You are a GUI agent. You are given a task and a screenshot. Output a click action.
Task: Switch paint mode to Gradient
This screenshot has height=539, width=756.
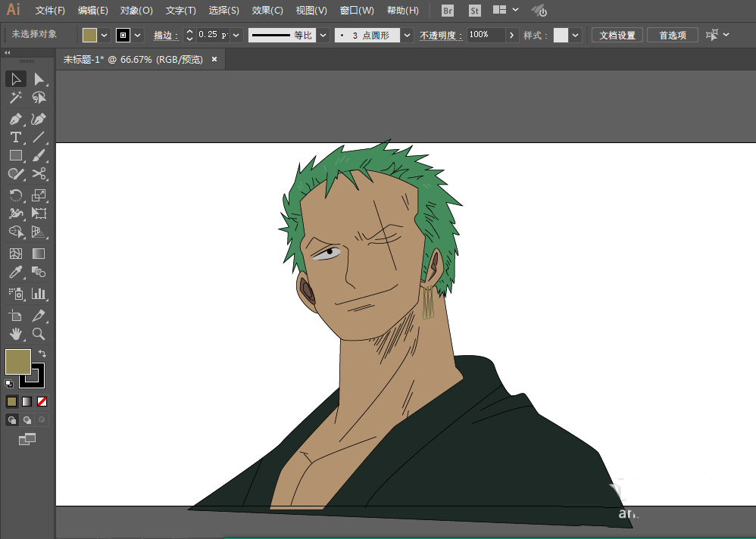coord(27,401)
